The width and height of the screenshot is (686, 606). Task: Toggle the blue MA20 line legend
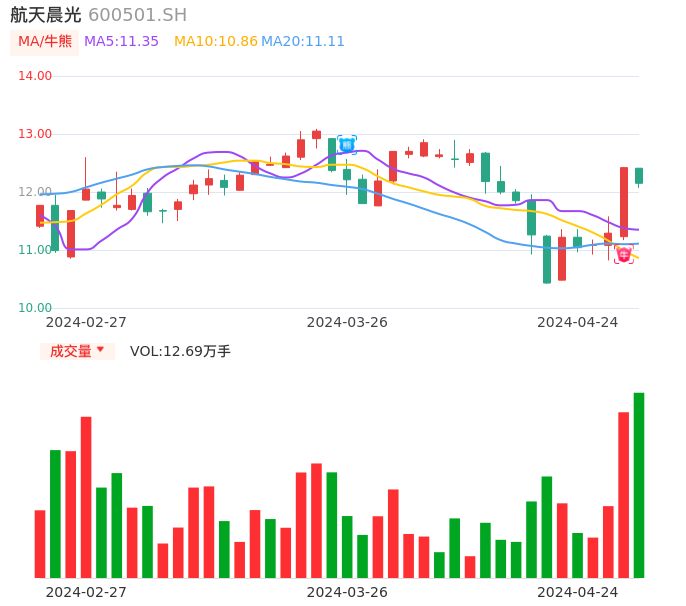pyautogui.click(x=303, y=42)
